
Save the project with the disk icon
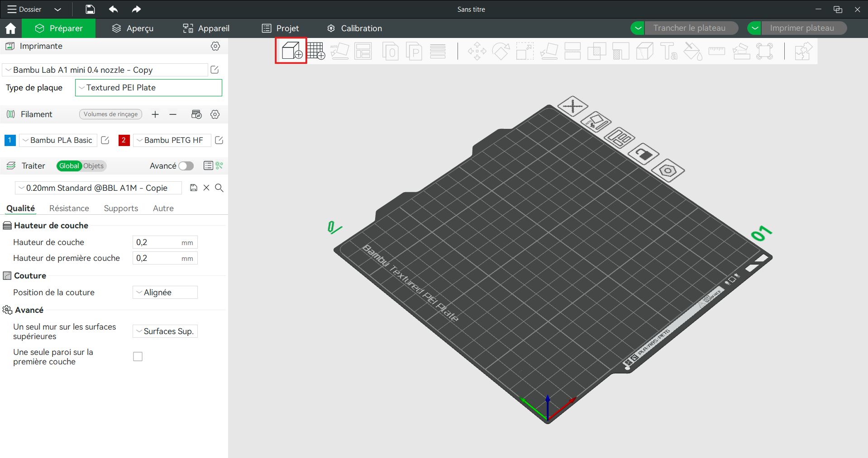point(90,9)
